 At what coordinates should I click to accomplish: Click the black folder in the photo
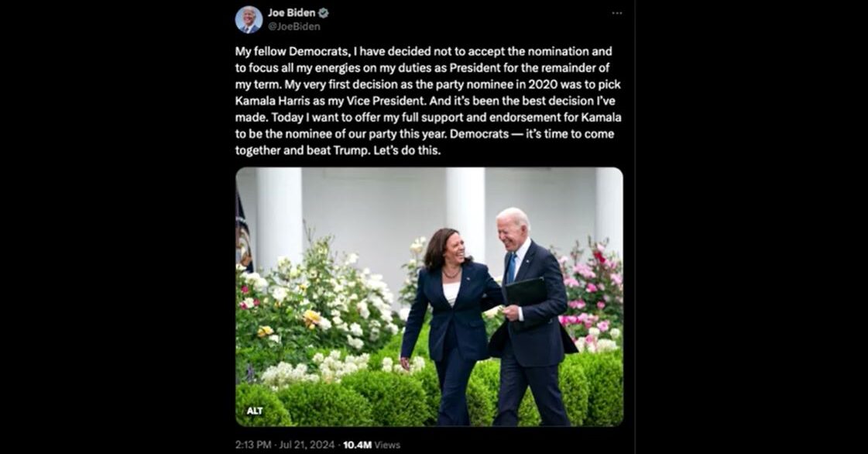pos(526,292)
